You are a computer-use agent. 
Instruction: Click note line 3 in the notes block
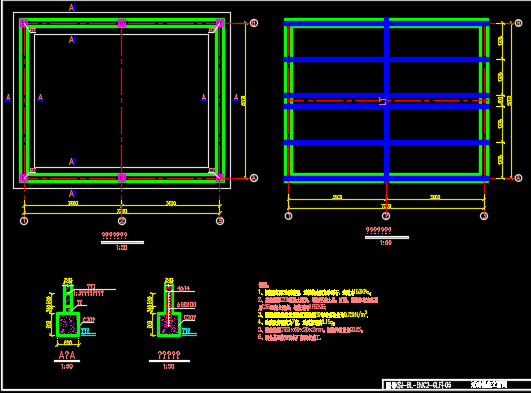tap(313, 315)
